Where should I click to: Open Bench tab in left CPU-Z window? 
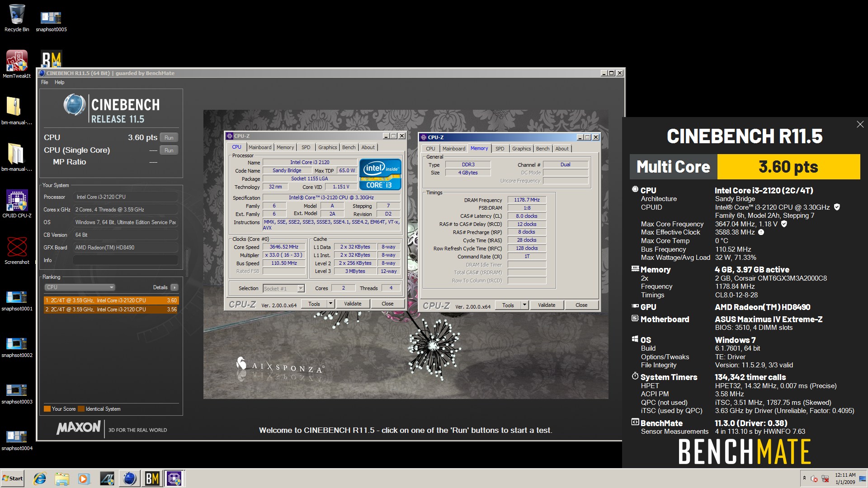click(x=349, y=147)
